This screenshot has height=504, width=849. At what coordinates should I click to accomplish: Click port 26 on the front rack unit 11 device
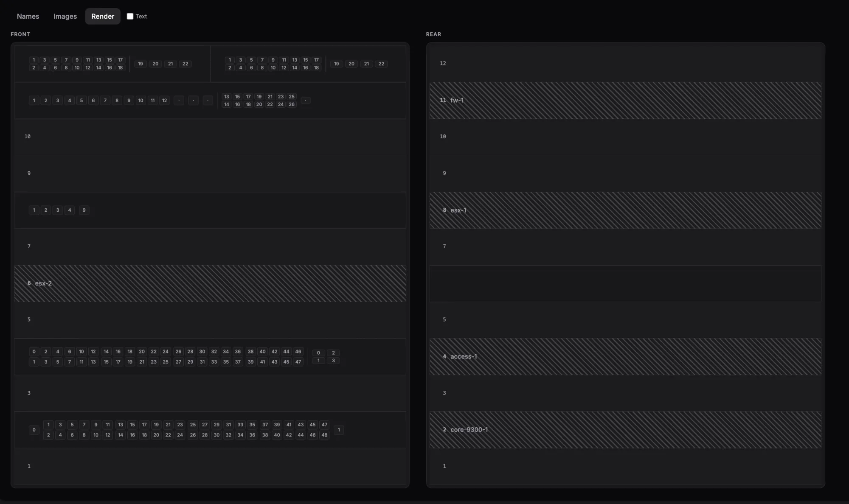tap(292, 104)
